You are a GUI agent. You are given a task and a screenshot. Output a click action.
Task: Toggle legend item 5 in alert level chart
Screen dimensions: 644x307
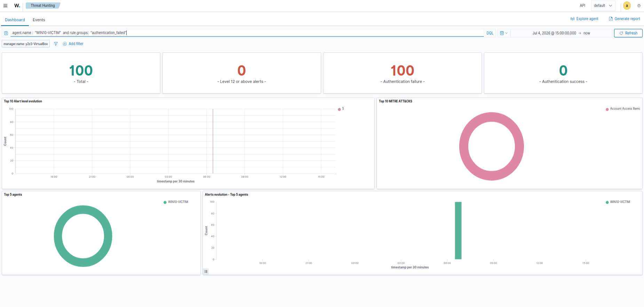click(341, 109)
